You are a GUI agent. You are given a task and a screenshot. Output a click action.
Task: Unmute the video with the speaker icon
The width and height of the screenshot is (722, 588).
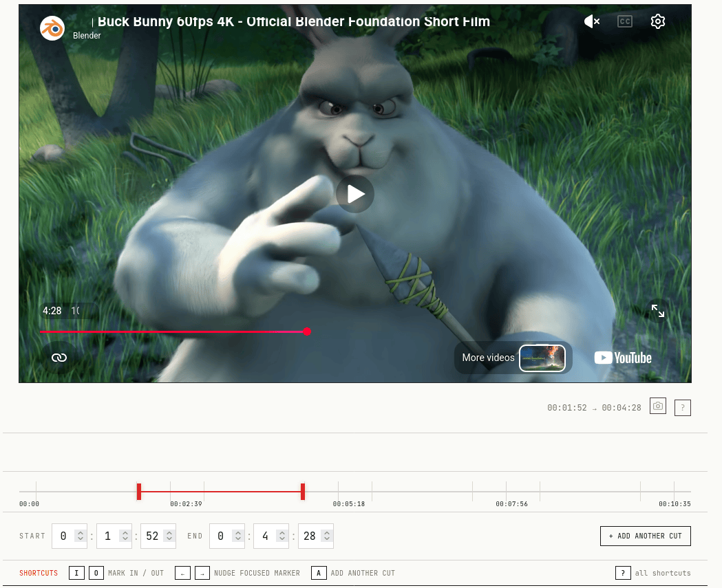click(592, 21)
